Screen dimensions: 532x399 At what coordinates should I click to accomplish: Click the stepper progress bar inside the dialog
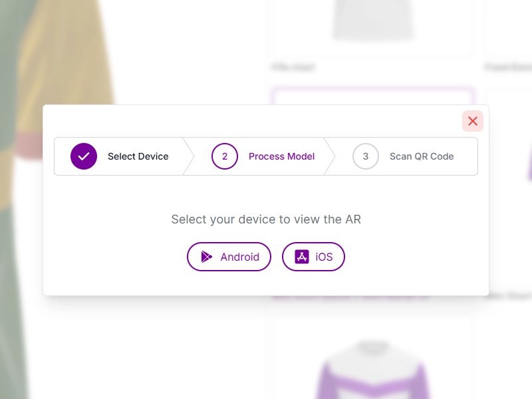coord(266,156)
